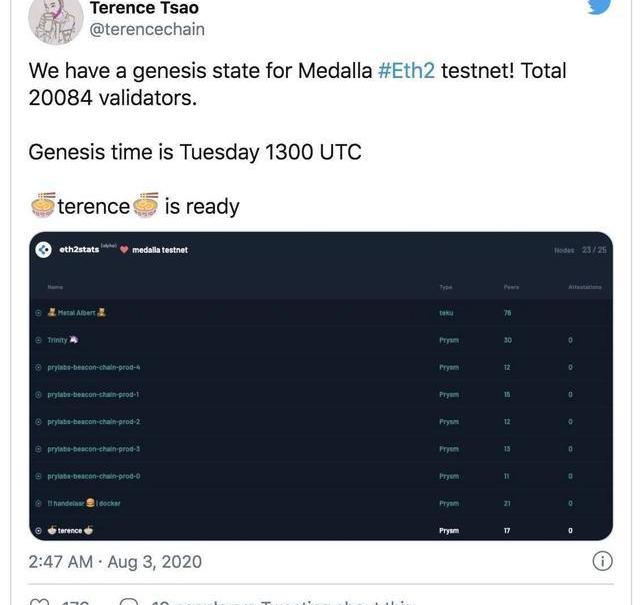This screenshot has width=640, height=605.
Task: Click the Twitter bird logo icon
Action: tap(598, 6)
